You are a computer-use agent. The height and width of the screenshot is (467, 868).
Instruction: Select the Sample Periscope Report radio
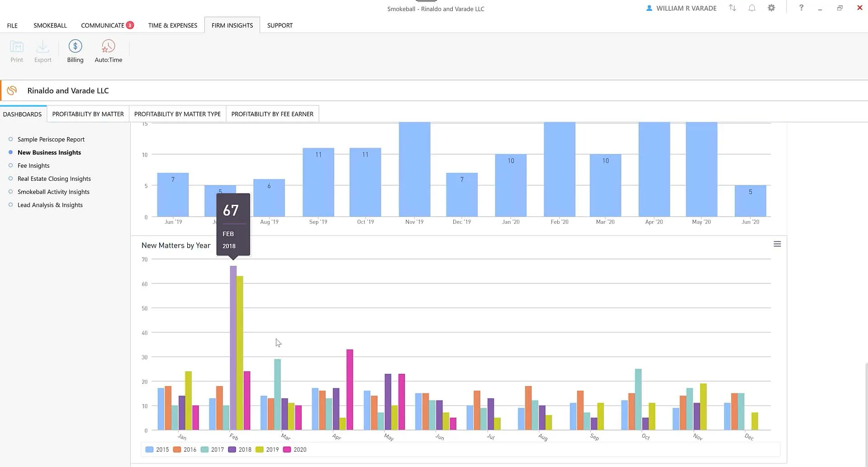click(11, 139)
